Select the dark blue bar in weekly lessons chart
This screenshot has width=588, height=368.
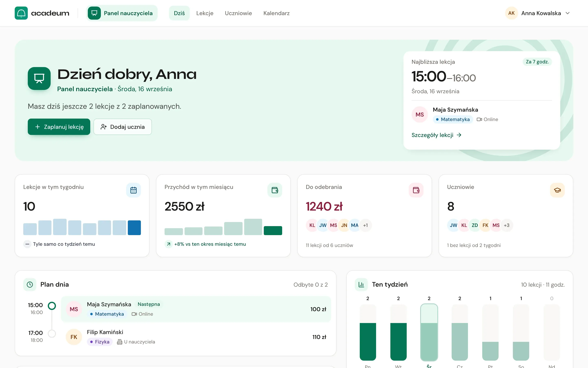134,228
